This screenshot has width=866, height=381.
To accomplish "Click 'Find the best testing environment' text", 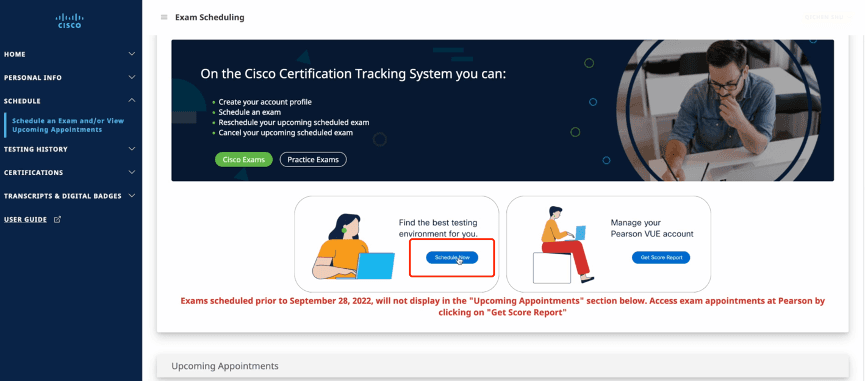I will (x=439, y=228).
